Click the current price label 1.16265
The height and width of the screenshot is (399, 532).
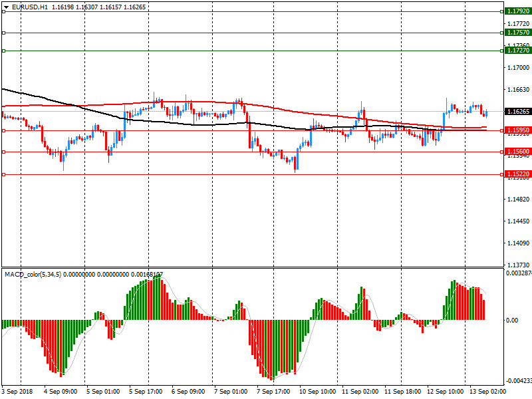point(517,111)
